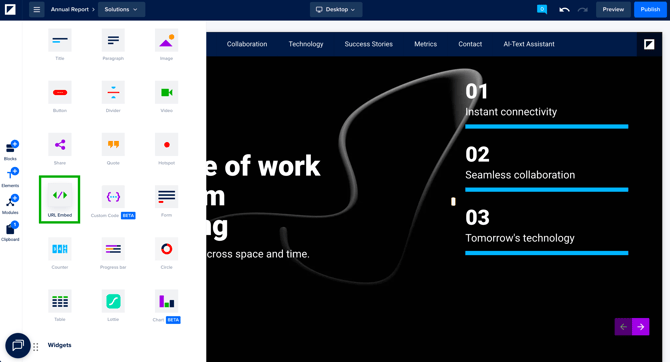Add a Divider element
This screenshot has height=362, width=670.
pyautogui.click(x=113, y=93)
